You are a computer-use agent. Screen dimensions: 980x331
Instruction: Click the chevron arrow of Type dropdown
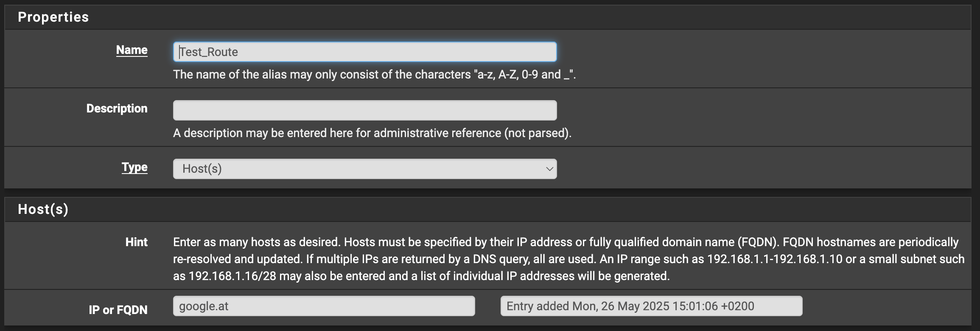click(549, 169)
